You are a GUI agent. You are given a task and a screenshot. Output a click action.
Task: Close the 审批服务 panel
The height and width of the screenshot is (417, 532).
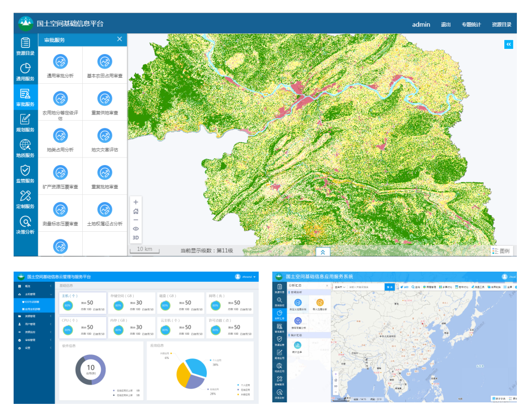(x=120, y=39)
